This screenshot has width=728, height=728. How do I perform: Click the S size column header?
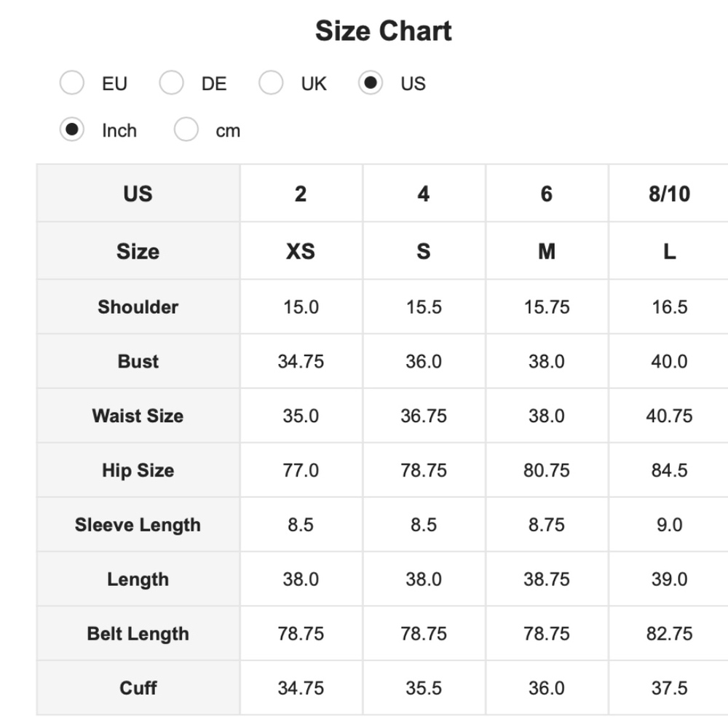click(x=424, y=251)
